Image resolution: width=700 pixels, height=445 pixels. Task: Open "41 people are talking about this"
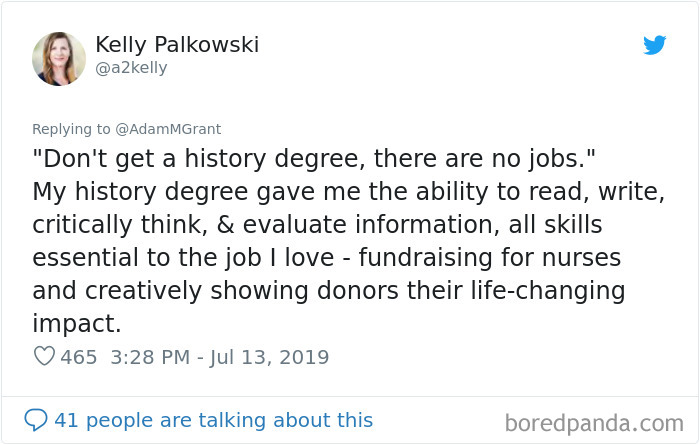click(213, 421)
